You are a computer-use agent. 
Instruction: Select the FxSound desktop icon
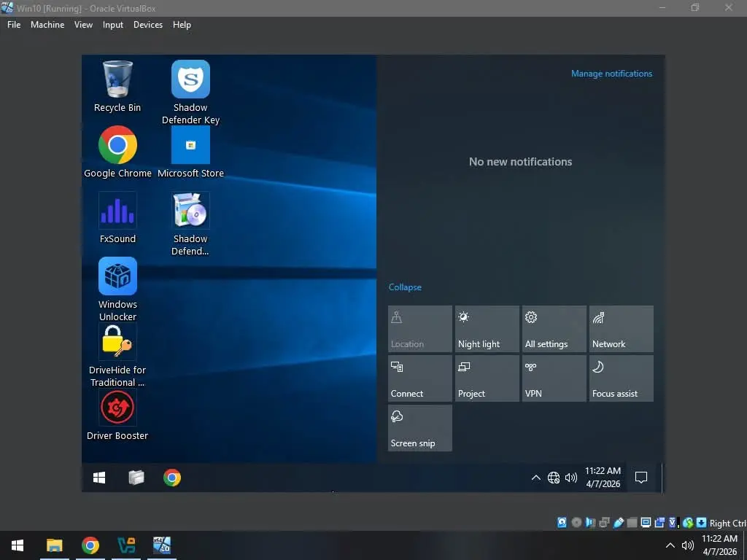click(x=117, y=217)
